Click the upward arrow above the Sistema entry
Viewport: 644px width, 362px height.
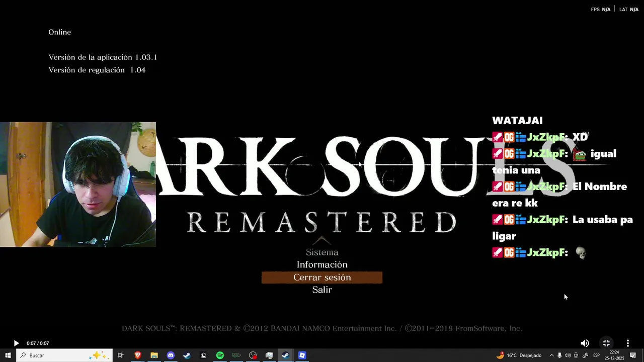322,241
